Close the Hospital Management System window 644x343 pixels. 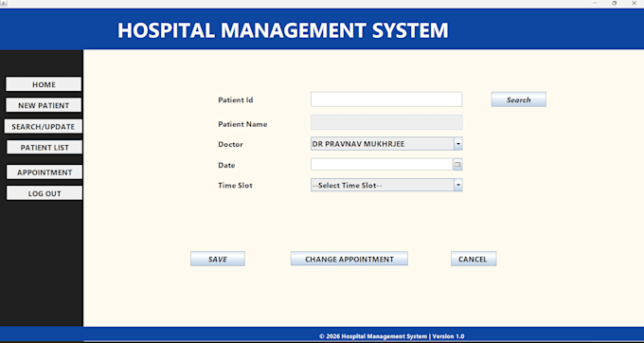tap(634, 3)
